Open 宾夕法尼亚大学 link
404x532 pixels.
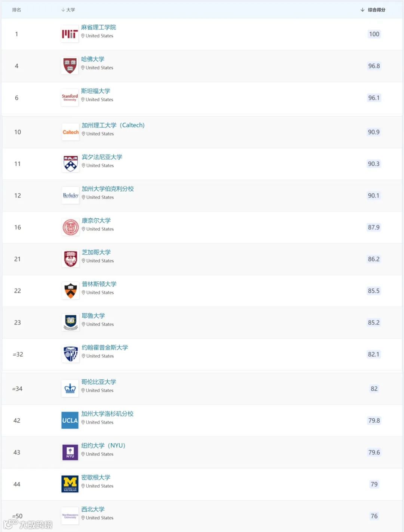click(x=102, y=157)
